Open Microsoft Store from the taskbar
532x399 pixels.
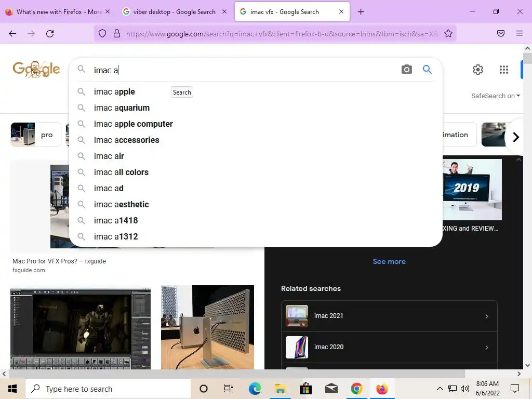pyautogui.click(x=305, y=389)
